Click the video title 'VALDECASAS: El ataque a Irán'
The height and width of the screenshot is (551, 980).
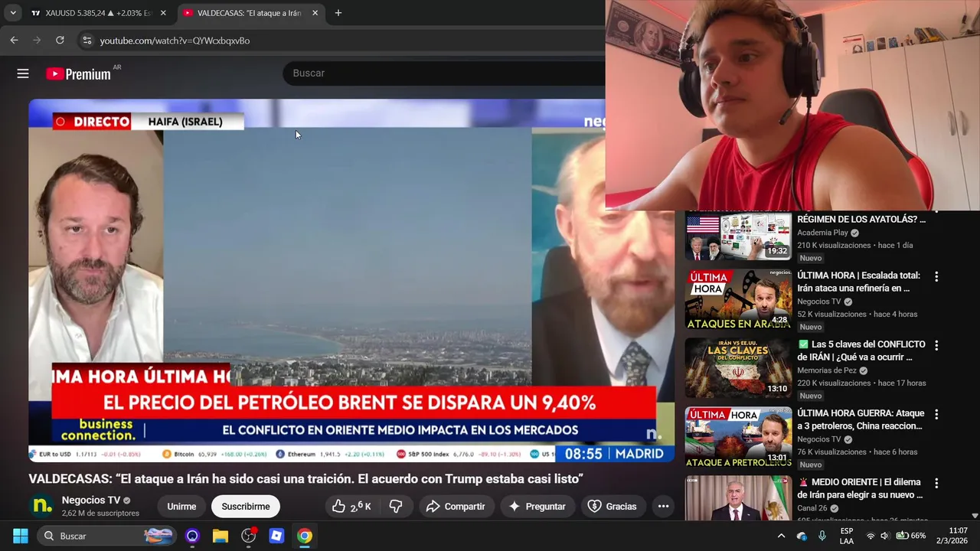point(305,479)
